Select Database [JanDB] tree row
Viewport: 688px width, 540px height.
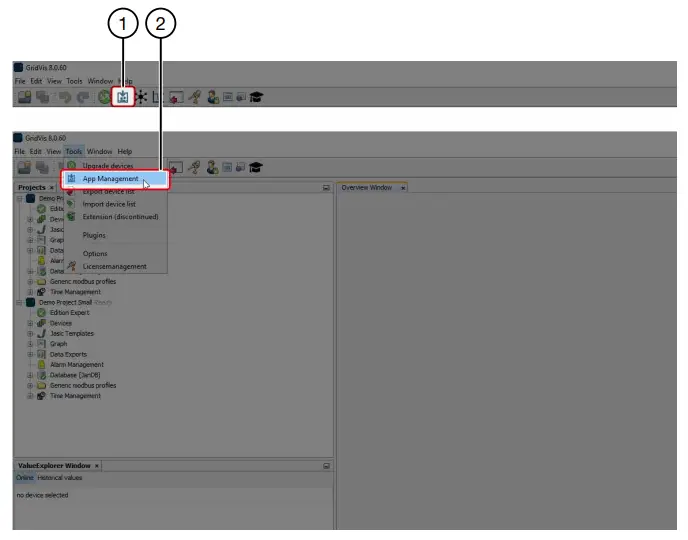75,375
